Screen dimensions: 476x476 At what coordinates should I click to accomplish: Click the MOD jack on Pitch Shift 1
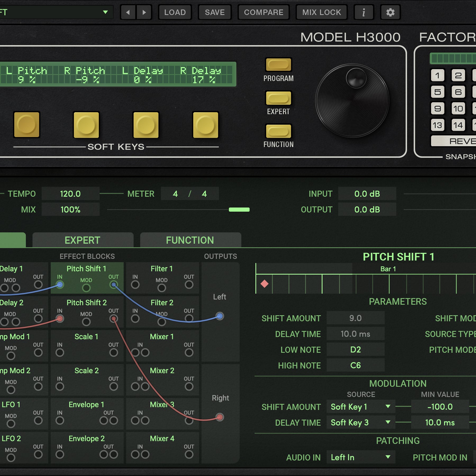[87, 288]
